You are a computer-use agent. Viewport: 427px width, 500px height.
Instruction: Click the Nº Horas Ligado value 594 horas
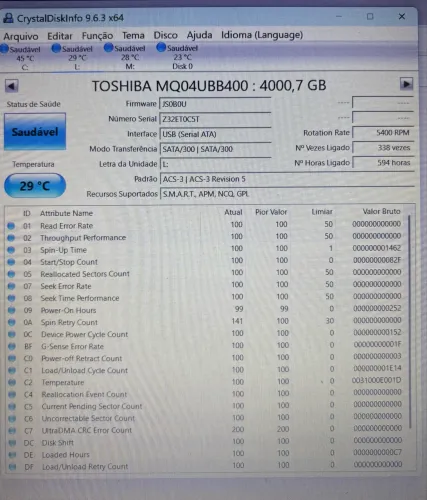point(383,163)
